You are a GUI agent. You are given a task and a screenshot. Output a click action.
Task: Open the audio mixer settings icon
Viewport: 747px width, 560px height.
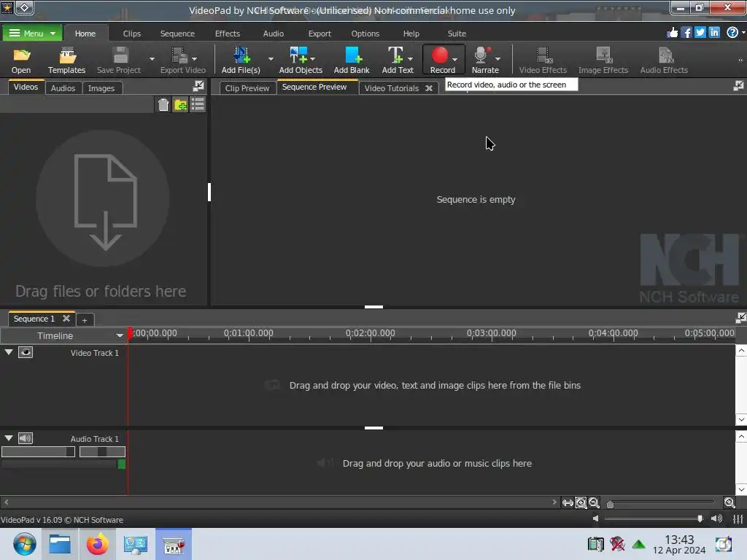coord(738,519)
